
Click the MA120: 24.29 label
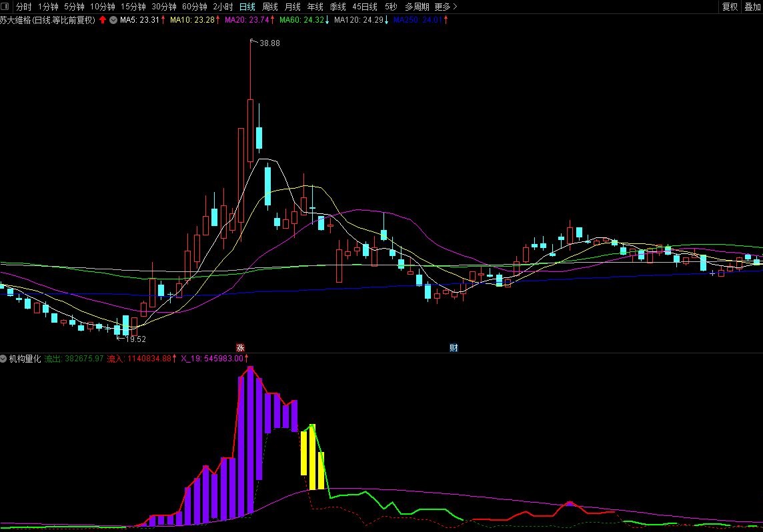coord(359,20)
